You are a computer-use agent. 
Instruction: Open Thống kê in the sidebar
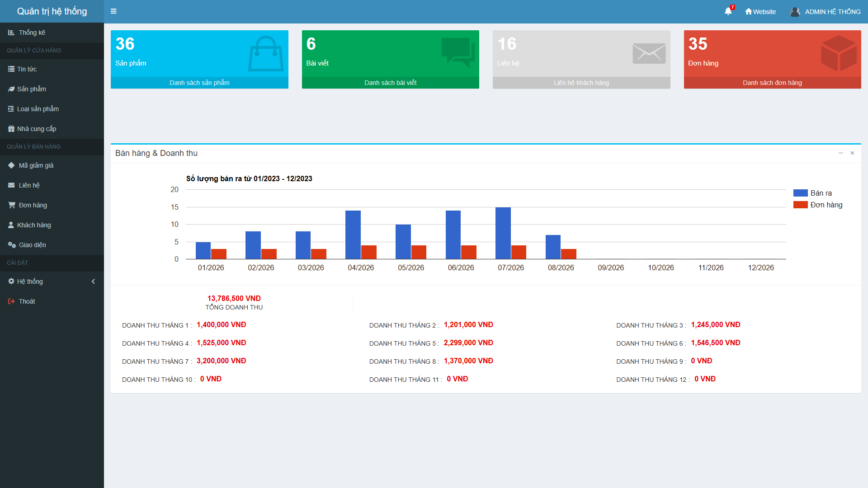click(x=52, y=33)
